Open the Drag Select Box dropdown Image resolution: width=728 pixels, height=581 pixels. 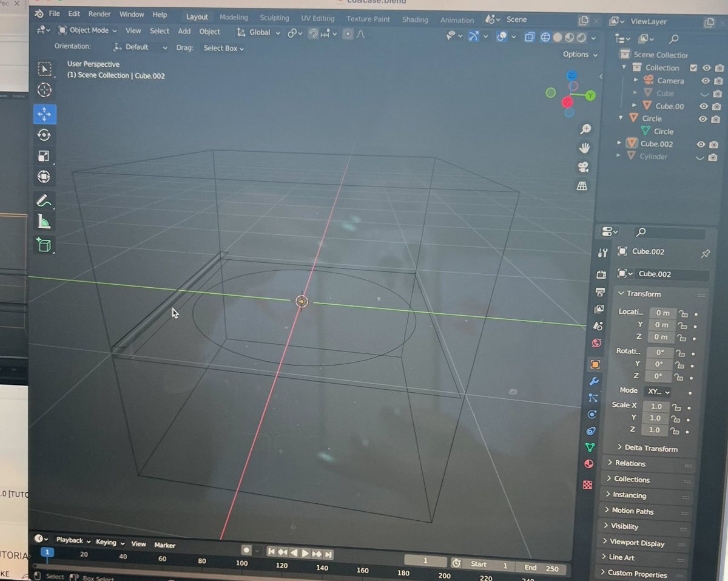click(223, 49)
